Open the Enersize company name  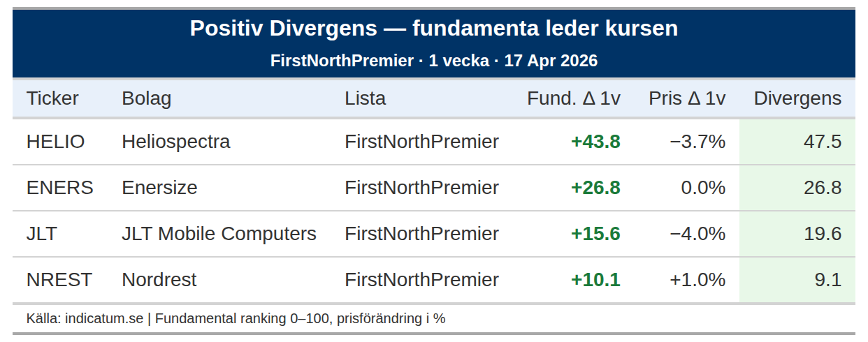click(x=159, y=188)
